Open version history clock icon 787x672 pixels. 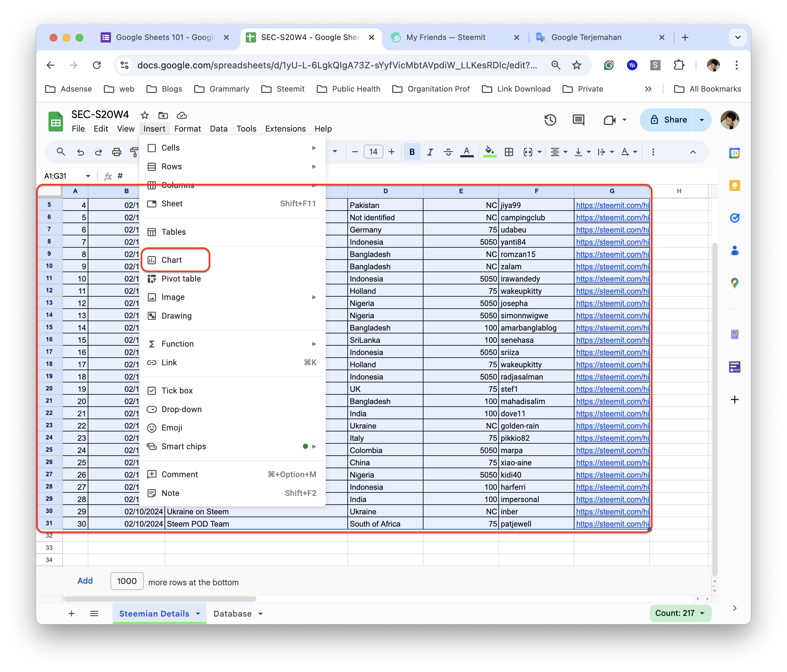pos(550,120)
